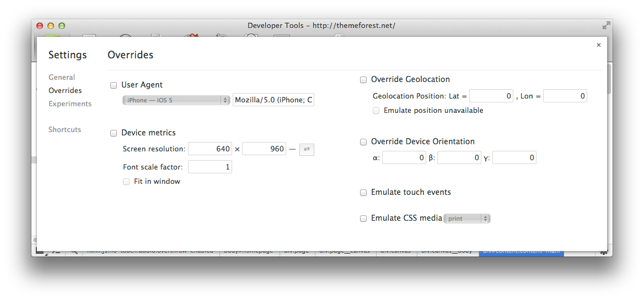Click the 'User Agent' label text
644x300 pixels.
(x=142, y=85)
